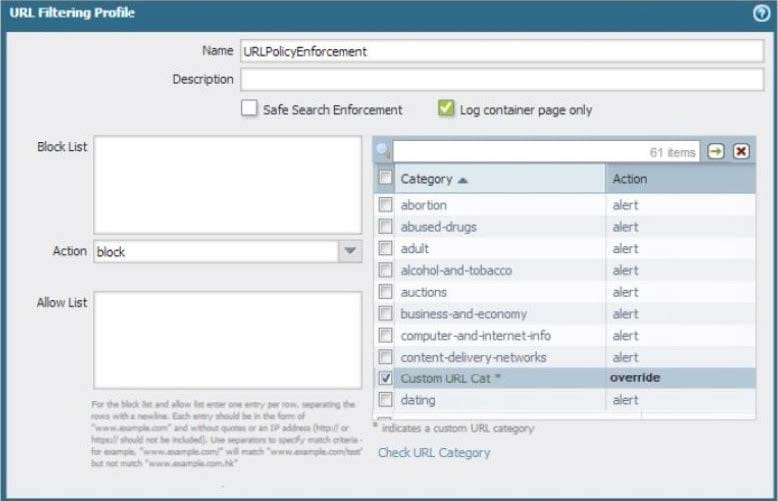Check the abortion category checkbox
Screen dimensions: 778x501
coord(385,205)
